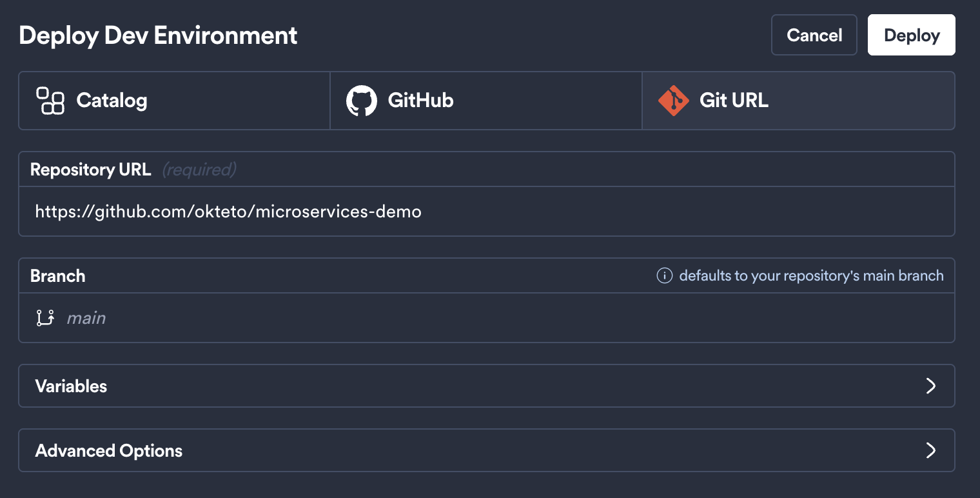The height and width of the screenshot is (498, 980).
Task: Click the Catalog grid icon
Action: [x=51, y=100]
